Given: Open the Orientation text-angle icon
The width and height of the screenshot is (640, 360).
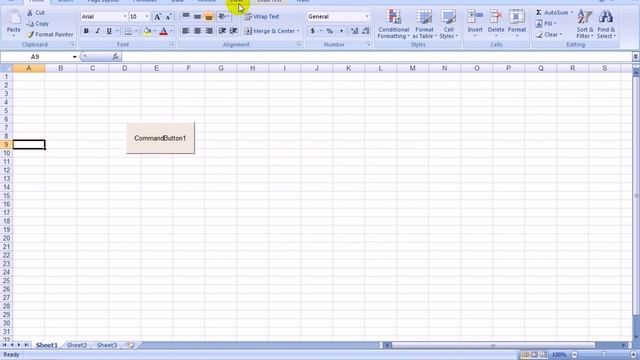Looking at the screenshot, I should pos(222,17).
